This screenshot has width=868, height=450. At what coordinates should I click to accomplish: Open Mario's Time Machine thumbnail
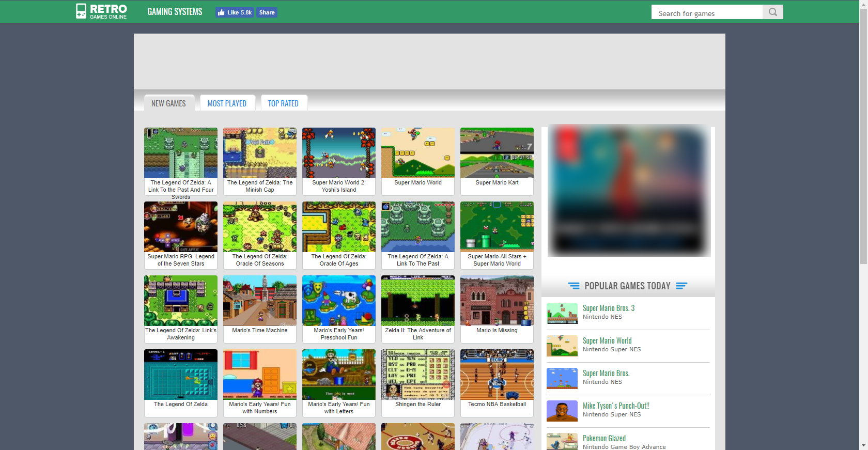(260, 301)
